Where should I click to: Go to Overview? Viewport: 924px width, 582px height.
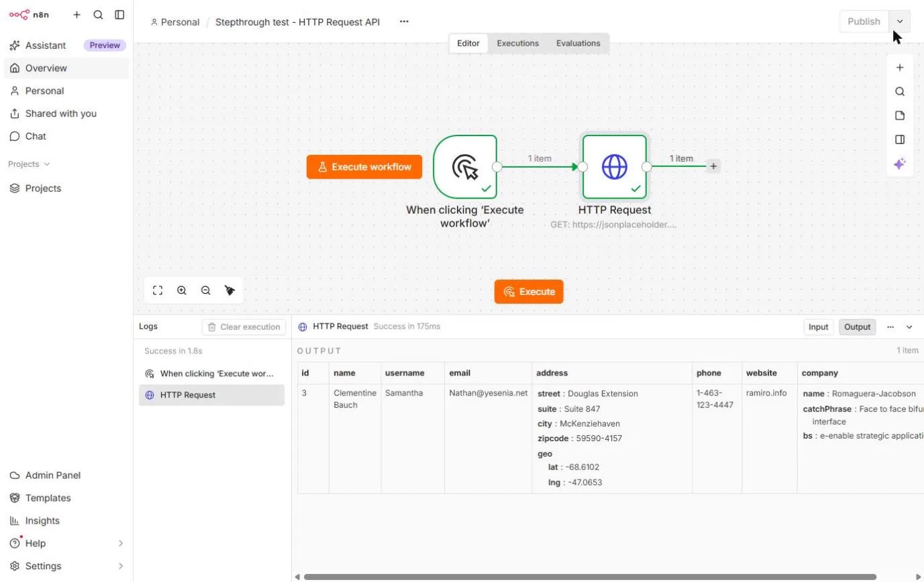click(x=66, y=68)
